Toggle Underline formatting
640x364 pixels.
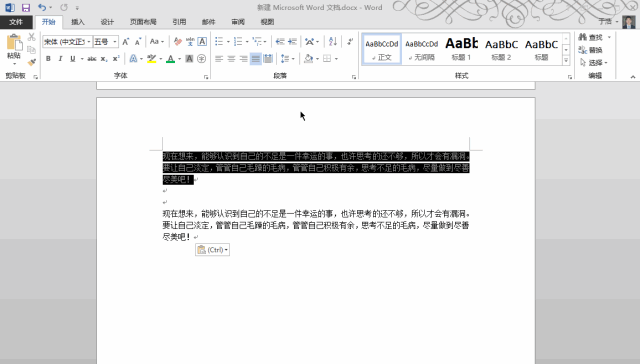[73, 59]
